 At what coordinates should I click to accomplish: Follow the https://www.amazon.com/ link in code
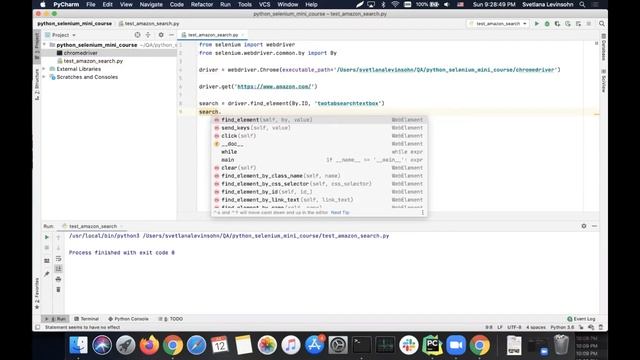(x=274, y=87)
